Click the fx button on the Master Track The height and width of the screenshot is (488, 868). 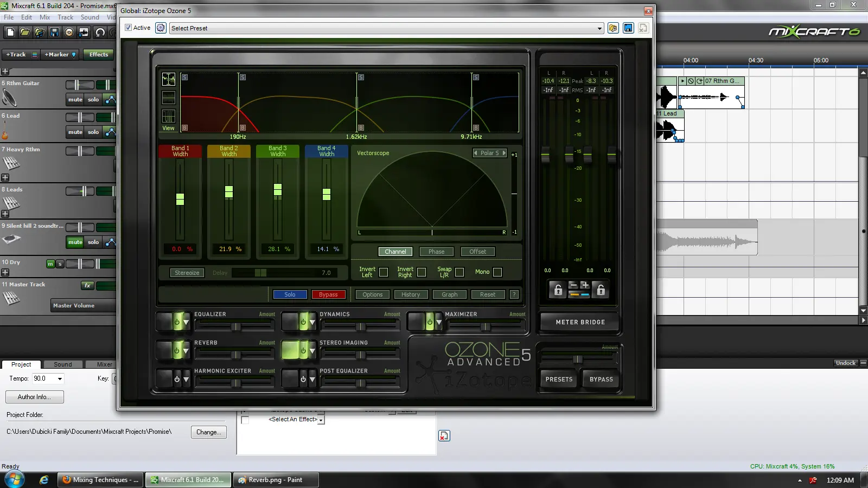coord(87,285)
